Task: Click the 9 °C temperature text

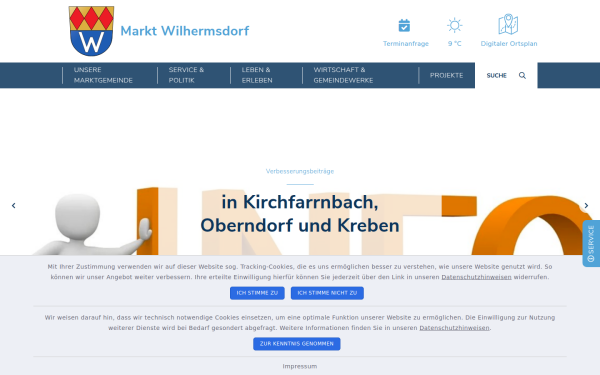Action: [455, 44]
